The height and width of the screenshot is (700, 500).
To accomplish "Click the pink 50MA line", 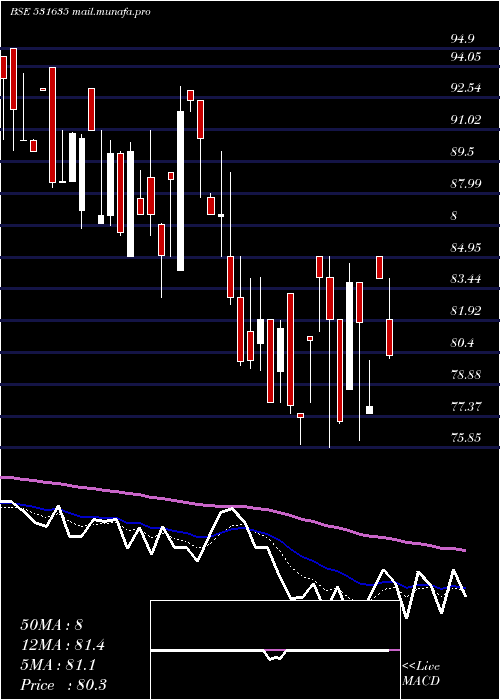I will [232, 507].
